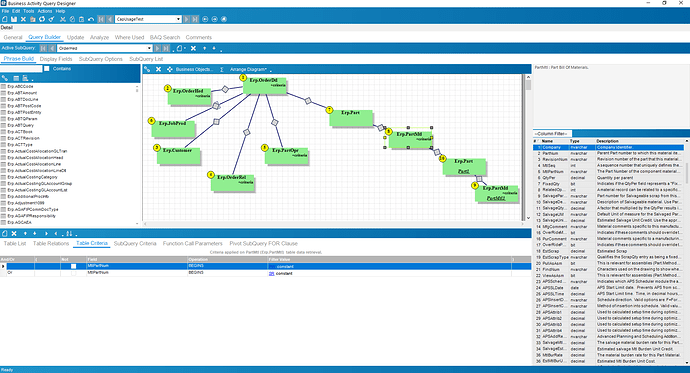Toggle Not checkbox in first criteria row
The width and height of the screenshot is (690, 373).
[73, 266]
